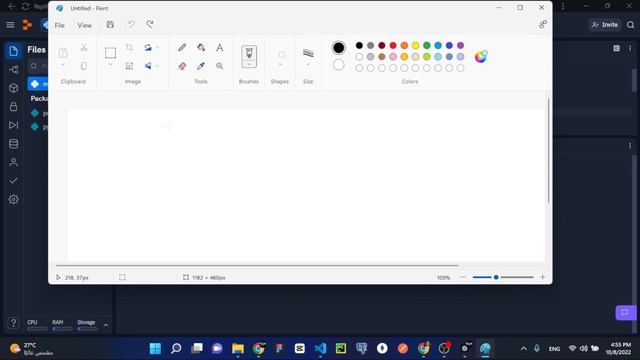Select the Eraser tool
Screen dimensions: 640x360
[182, 66]
